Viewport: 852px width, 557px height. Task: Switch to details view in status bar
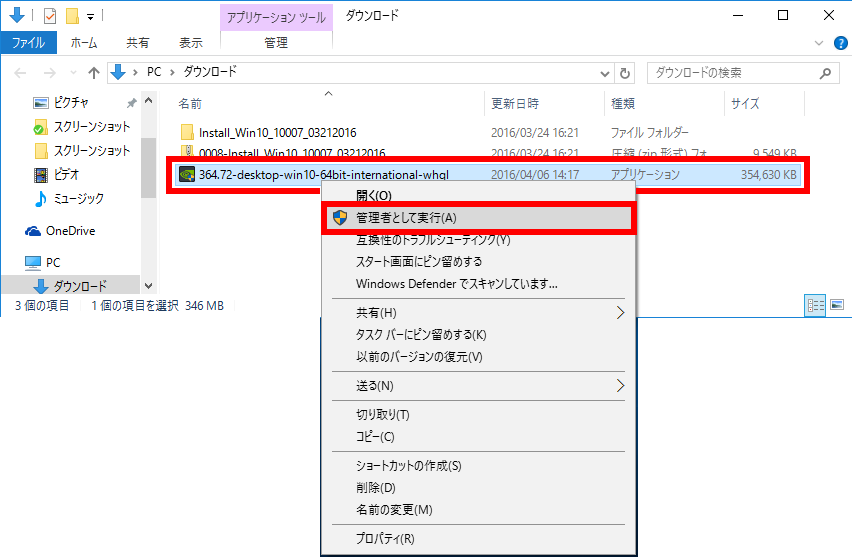click(814, 305)
